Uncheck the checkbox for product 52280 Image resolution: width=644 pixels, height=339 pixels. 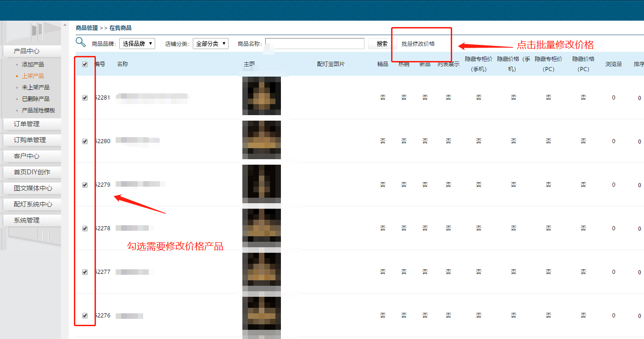click(x=85, y=141)
